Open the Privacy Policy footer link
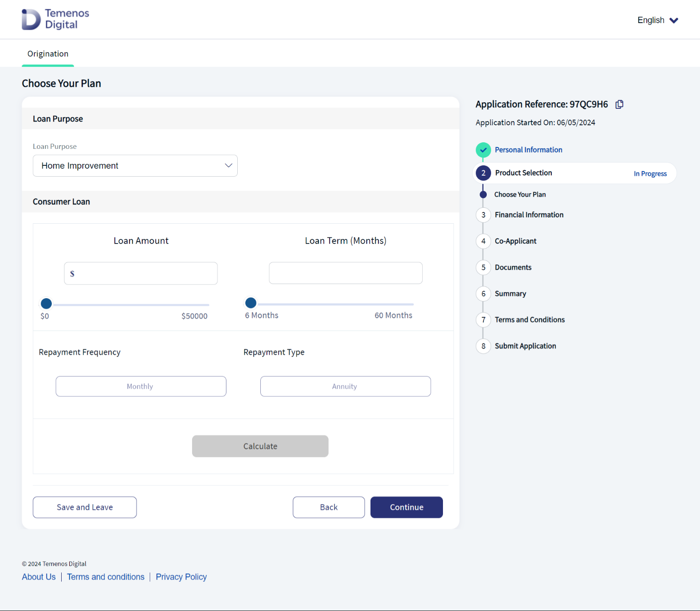Viewport: 700px width, 611px height. click(181, 577)
